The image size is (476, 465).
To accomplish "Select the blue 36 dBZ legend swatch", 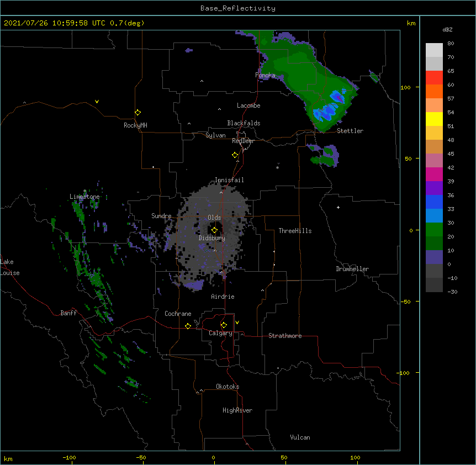I will pyautogui.click(x=434, y=202).
